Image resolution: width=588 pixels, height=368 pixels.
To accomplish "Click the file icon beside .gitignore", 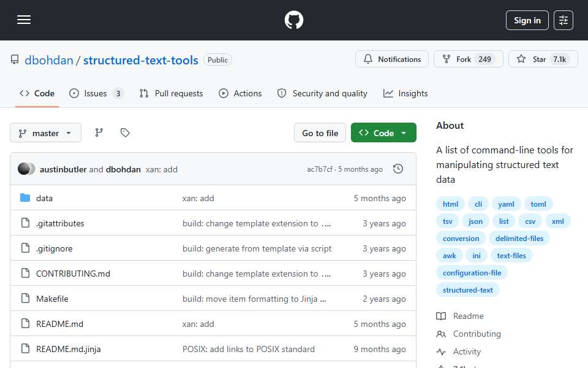I will point(25,248).
